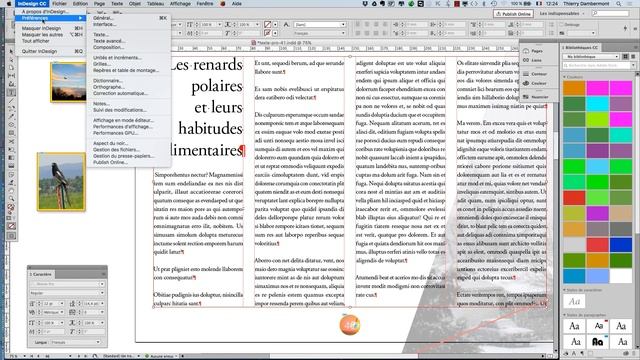Click the help search field top right
This screenshot has width=640, height=360.
[610, 13]
